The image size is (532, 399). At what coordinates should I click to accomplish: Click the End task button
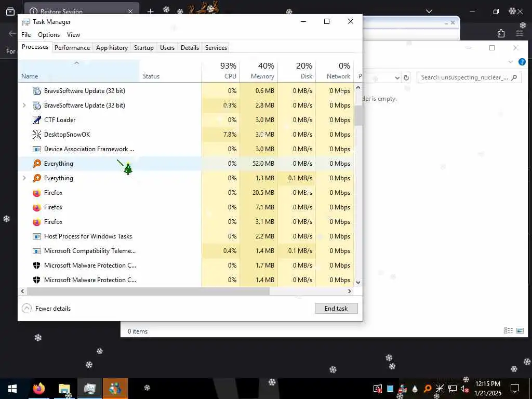336,309
